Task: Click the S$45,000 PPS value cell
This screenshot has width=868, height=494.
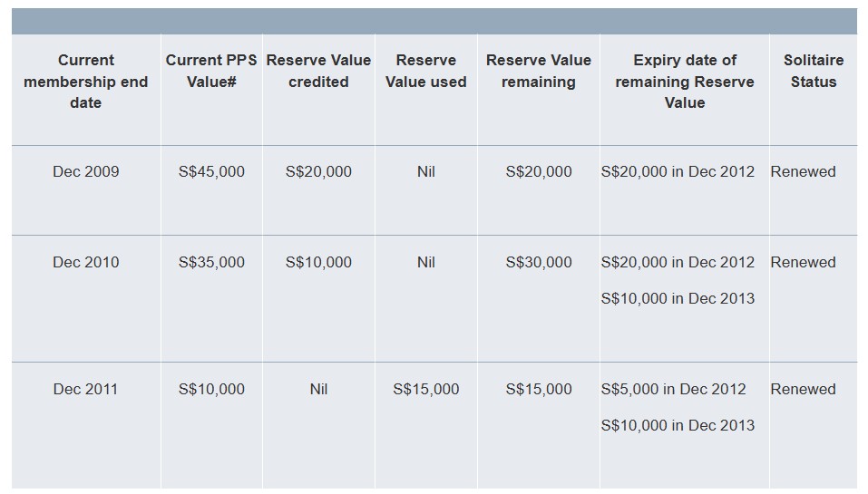Action: 211,171
